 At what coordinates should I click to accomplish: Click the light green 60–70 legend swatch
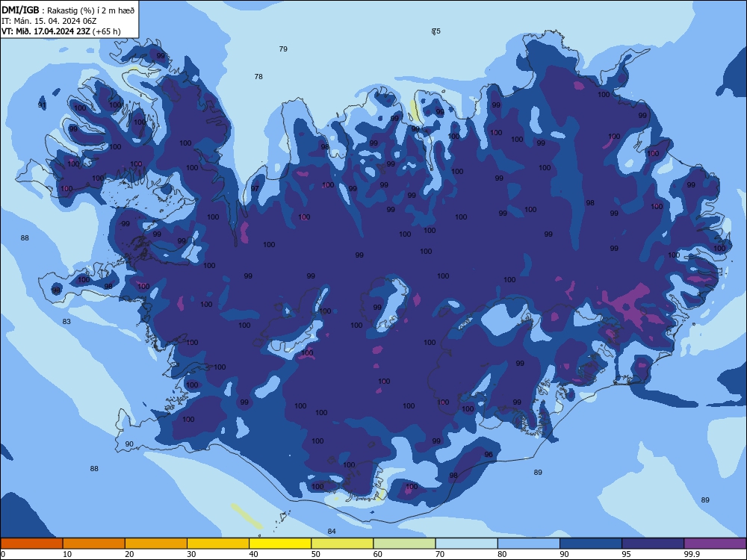pos(404,544)
